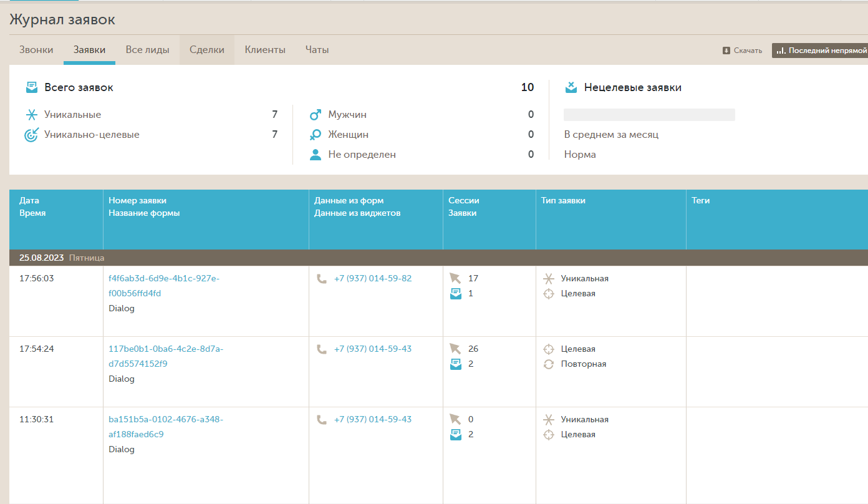Click the requests envelope icon in 11:30:31 row
This screenshot has height=504, width=868.
coord(456,435)
